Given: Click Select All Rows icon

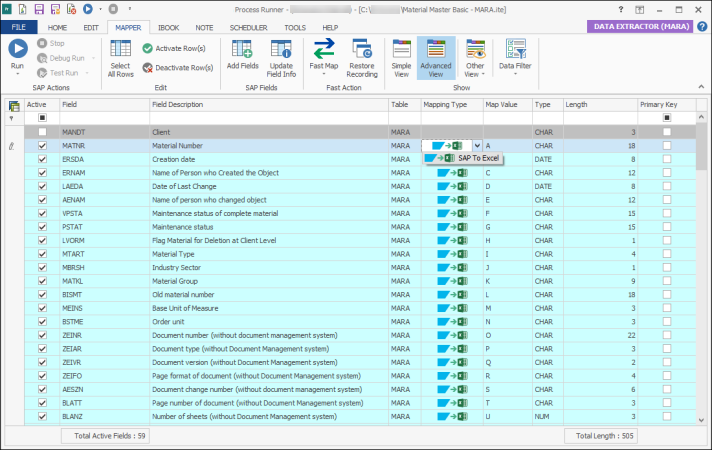Looking at the screenshot, I should (120, 49).
